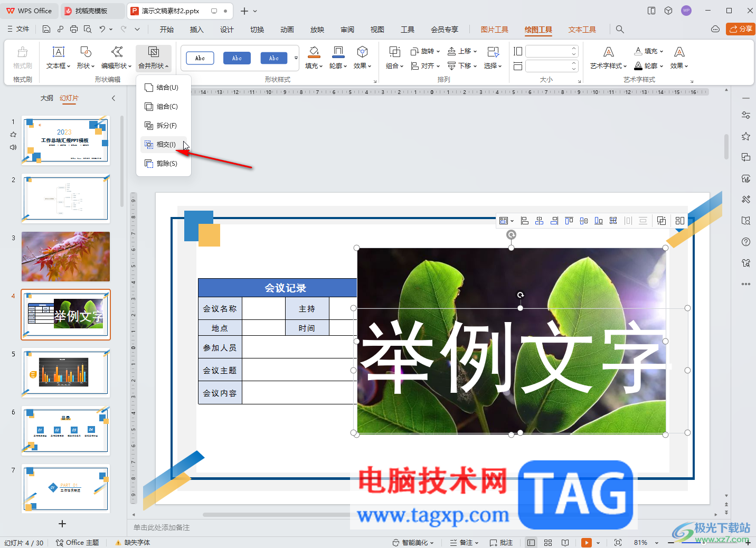Select slide 5 chart thumbnail
Screen dimensions: 756x548
(x=66, y=373)
